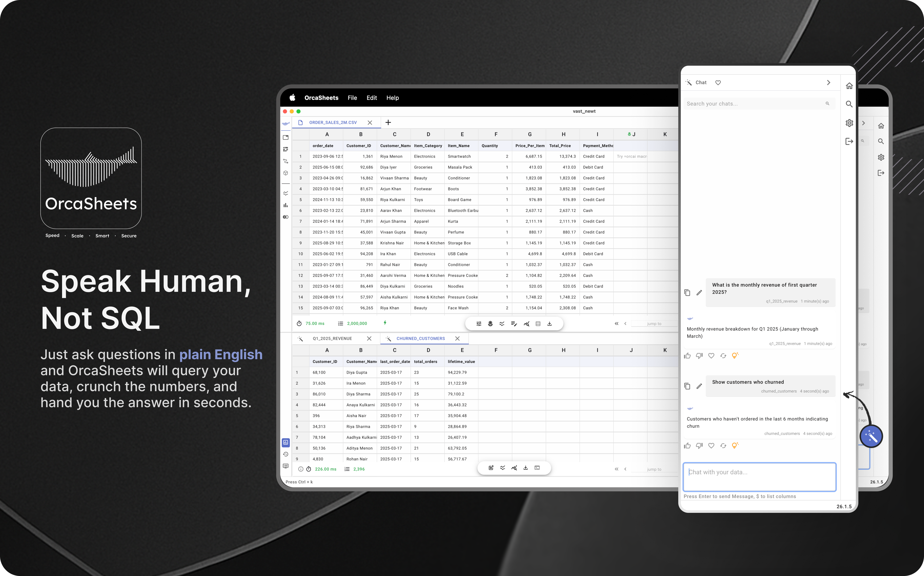Click the query edit pencil icon in the floating toolbar
The width and height of the screenshot is (924, 576).
point(514,323)
